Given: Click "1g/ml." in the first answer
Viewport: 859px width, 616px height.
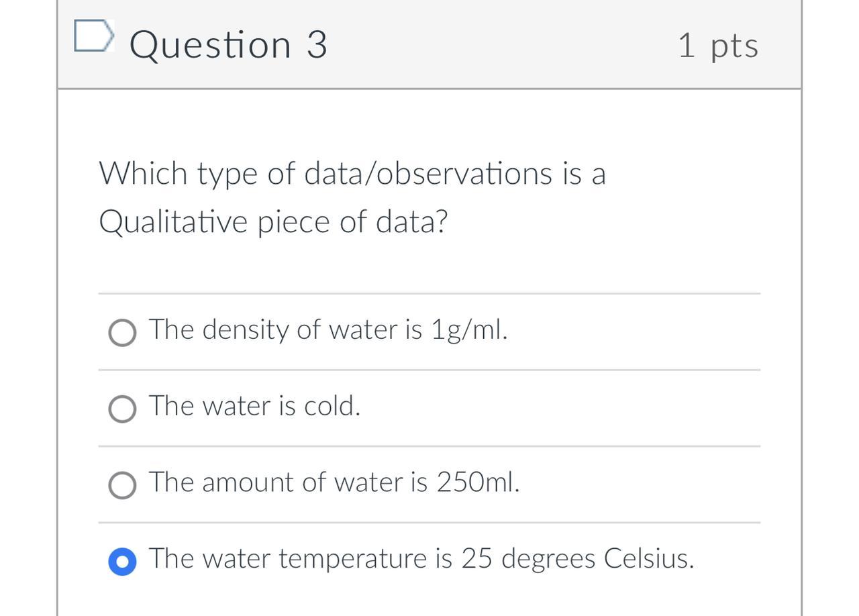Looking at the screenshot, I should pos(469,329).
